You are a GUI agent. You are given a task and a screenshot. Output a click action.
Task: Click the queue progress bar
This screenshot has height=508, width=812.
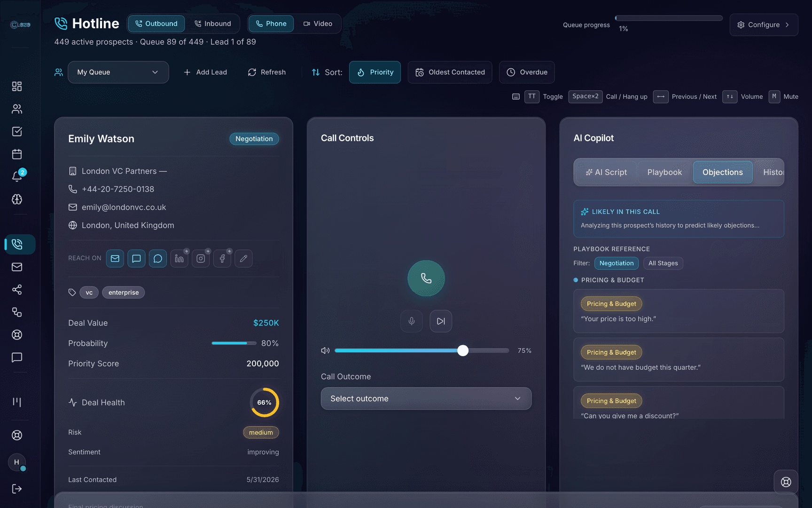[x=669, y=18]
